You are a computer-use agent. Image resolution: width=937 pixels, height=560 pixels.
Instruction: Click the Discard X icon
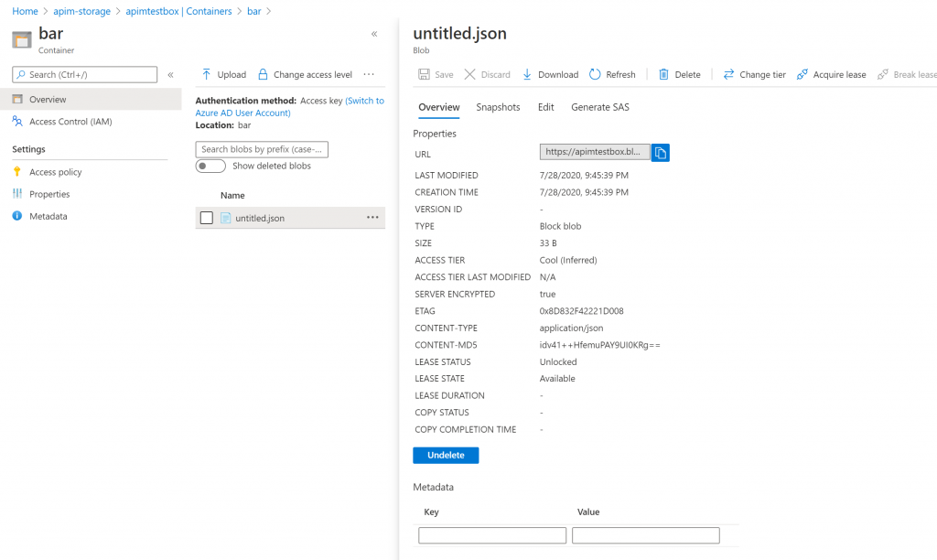pos(469,74)
